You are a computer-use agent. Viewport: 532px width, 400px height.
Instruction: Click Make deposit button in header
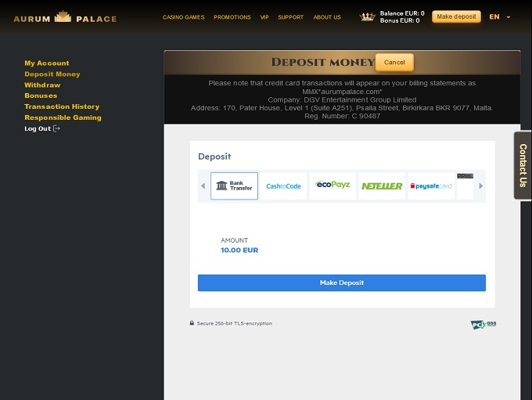[x=456, y=16]
